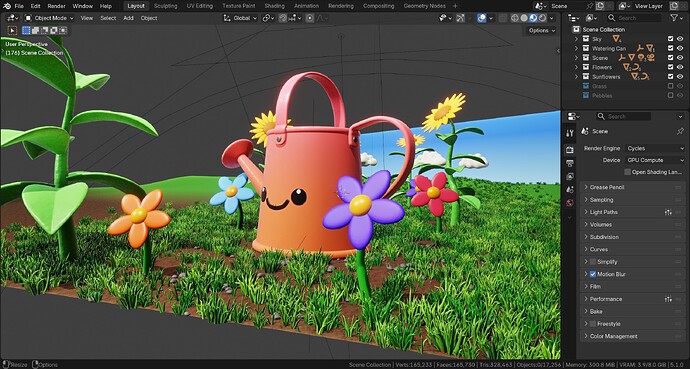Open the View Layer properties tab
Image resolution: width=690 pixels, height=369 pixels.
(x=570, y=176)
